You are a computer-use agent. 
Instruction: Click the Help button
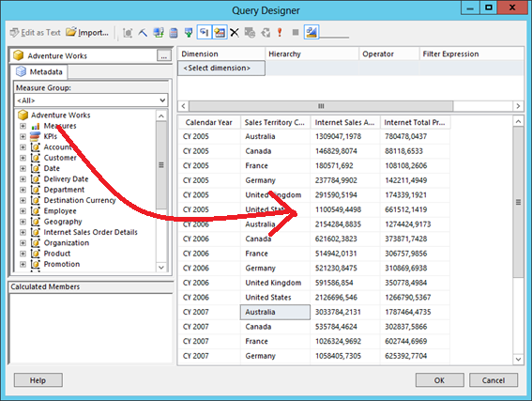pyautogui.click(x=38, y=380)
